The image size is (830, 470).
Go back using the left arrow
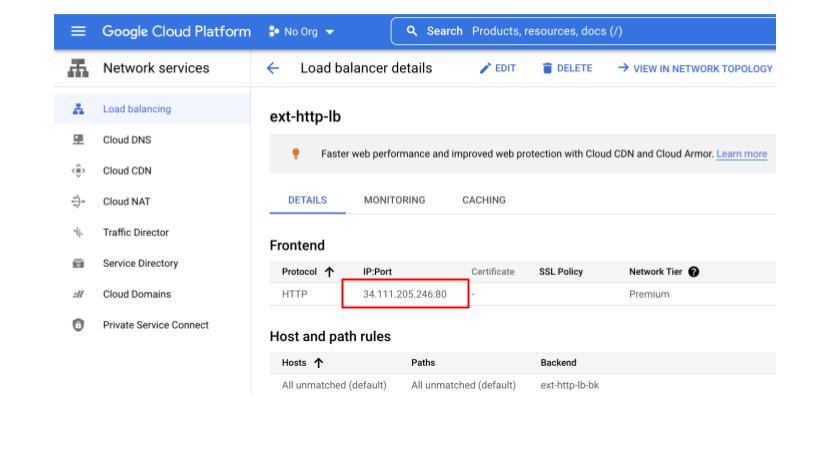click(x=273, y=68)
